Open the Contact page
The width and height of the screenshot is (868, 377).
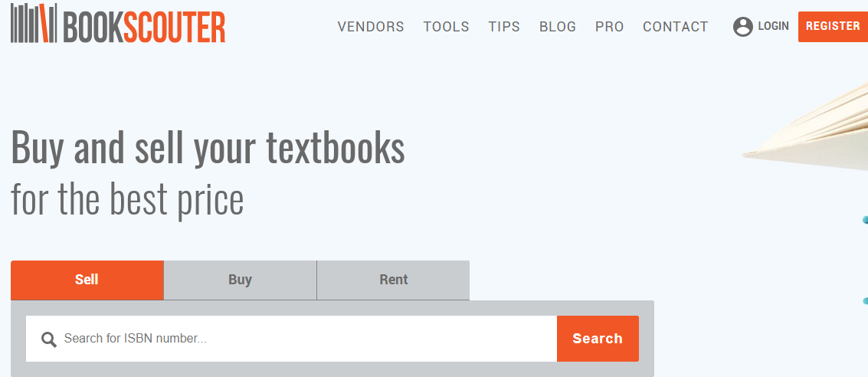point(676,27)
